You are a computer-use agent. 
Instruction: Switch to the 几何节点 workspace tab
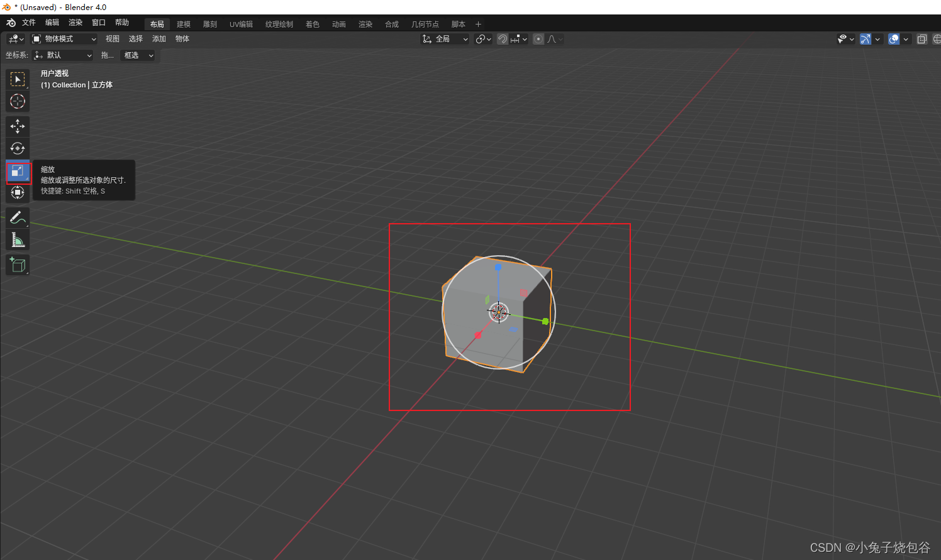425,25
